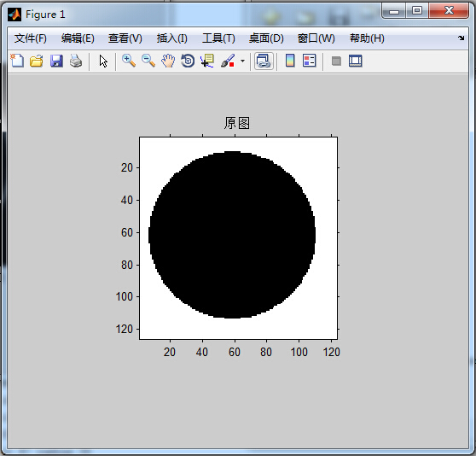Activate the Zoom In magnifier tool
476x456 pixels.
pos(129,61)
